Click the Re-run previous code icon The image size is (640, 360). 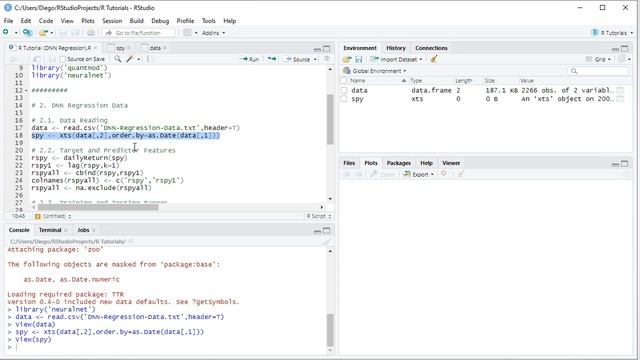pyautogui.click(x=272, y=59)
